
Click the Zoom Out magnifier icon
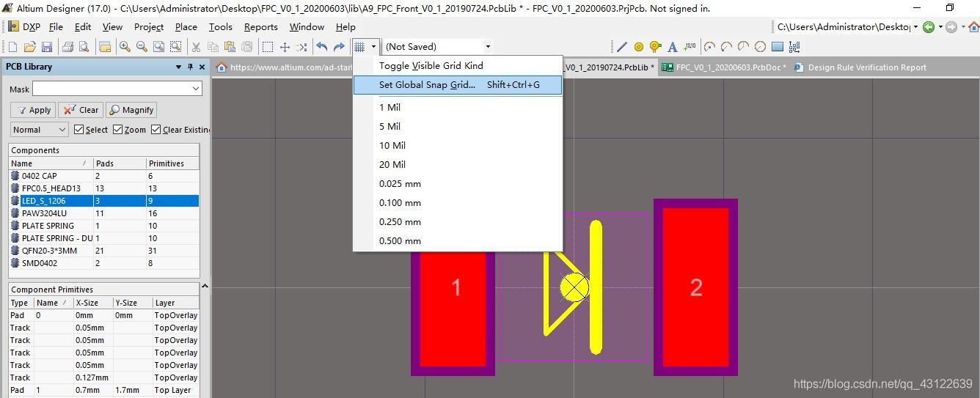click(x=142, y=47)
